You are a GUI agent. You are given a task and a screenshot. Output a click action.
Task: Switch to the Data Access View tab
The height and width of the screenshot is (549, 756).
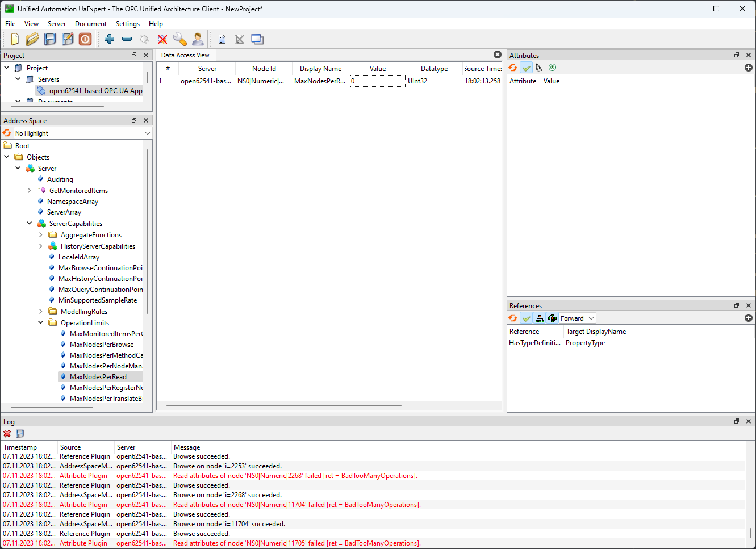tap(185, 55)
